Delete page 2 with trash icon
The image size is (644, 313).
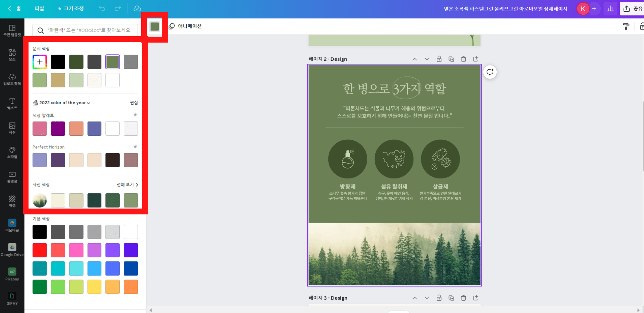[463, 59]
